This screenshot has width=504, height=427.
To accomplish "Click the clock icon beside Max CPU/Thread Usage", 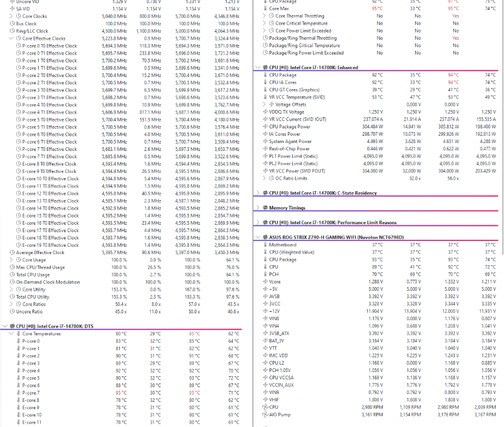I will coord(13,267).
